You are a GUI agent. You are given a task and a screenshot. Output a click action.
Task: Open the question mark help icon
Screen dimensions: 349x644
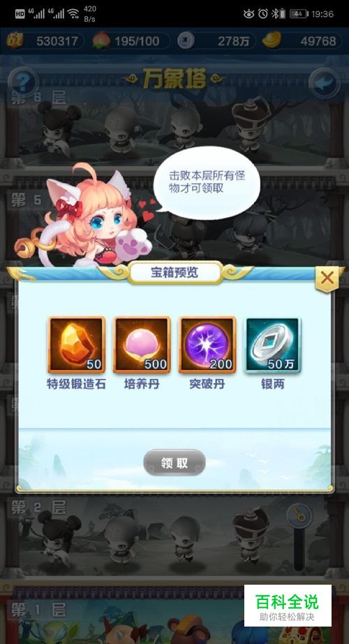[22, 82]
